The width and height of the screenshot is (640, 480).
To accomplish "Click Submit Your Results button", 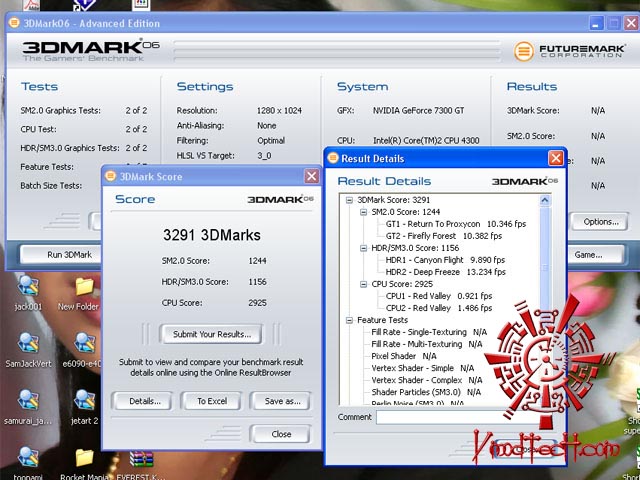I will click(x=211, y=334).
